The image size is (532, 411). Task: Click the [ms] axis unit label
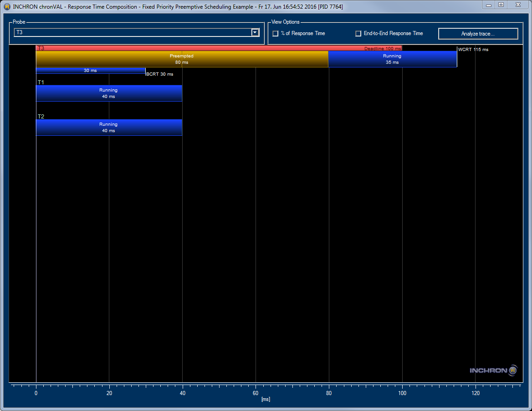(266, 399)
